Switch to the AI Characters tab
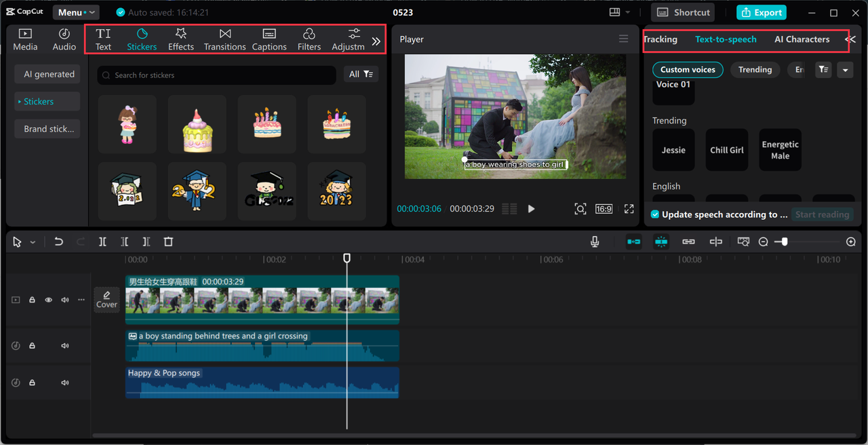The image size is (868, 445). pyautogui.click(x=802, y=39)
